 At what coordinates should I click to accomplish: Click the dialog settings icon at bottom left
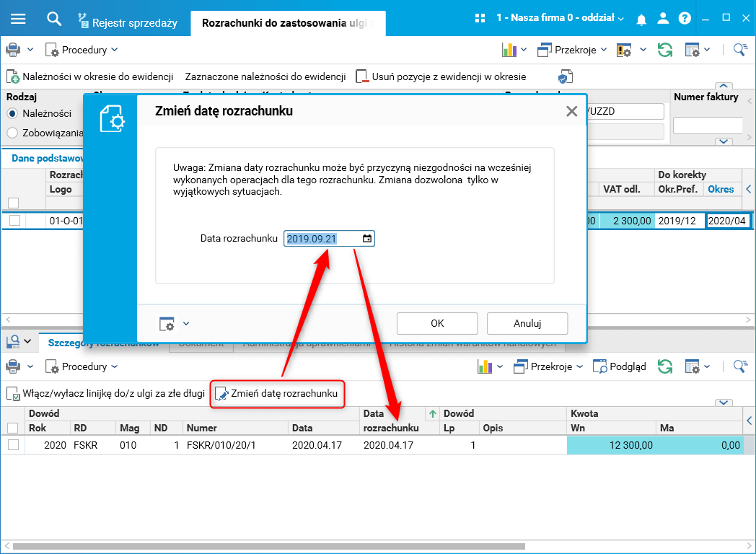click(167, 324)
